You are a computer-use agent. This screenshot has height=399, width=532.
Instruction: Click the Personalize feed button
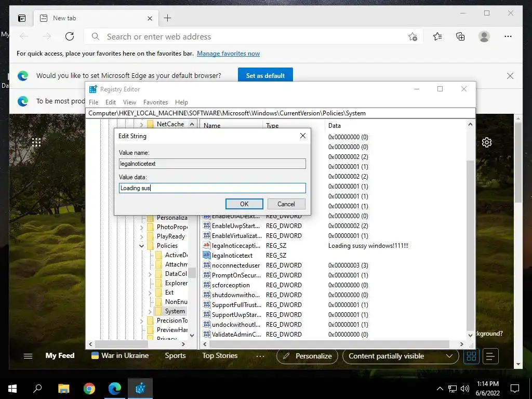pos(307,356)
